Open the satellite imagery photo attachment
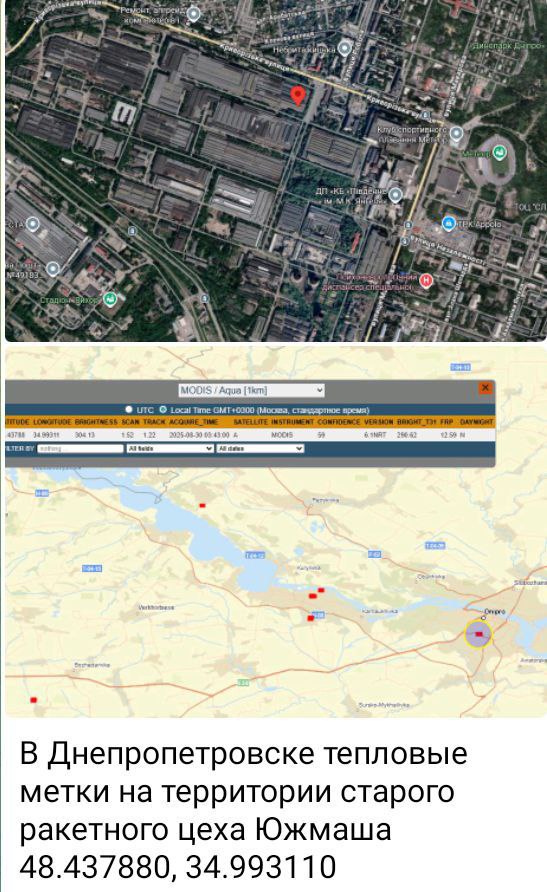Screen dimensions: 547x892 pyautogui.click(x=276, y=171)
